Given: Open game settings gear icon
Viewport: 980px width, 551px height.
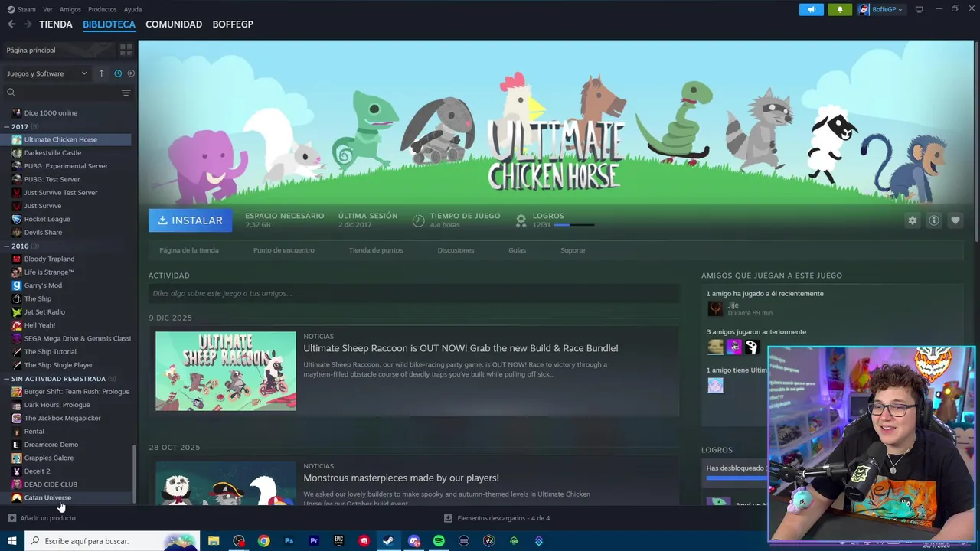Looking at the screenshot, I should pyautogui.click(x=912, y=220).
